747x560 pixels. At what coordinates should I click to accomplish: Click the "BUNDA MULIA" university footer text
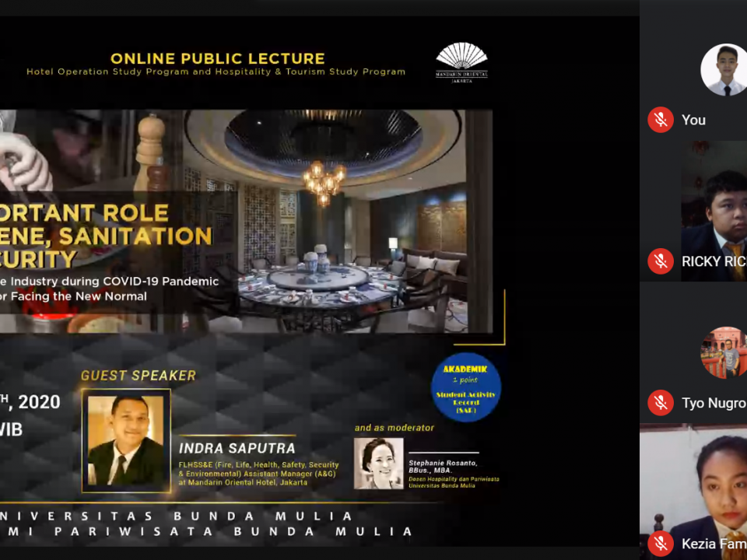(x=263, y=516)
